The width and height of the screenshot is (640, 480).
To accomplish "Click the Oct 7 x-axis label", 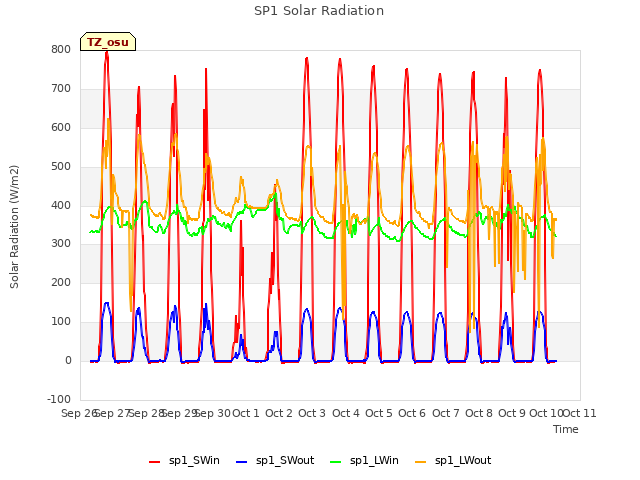I will click(446, 413).
